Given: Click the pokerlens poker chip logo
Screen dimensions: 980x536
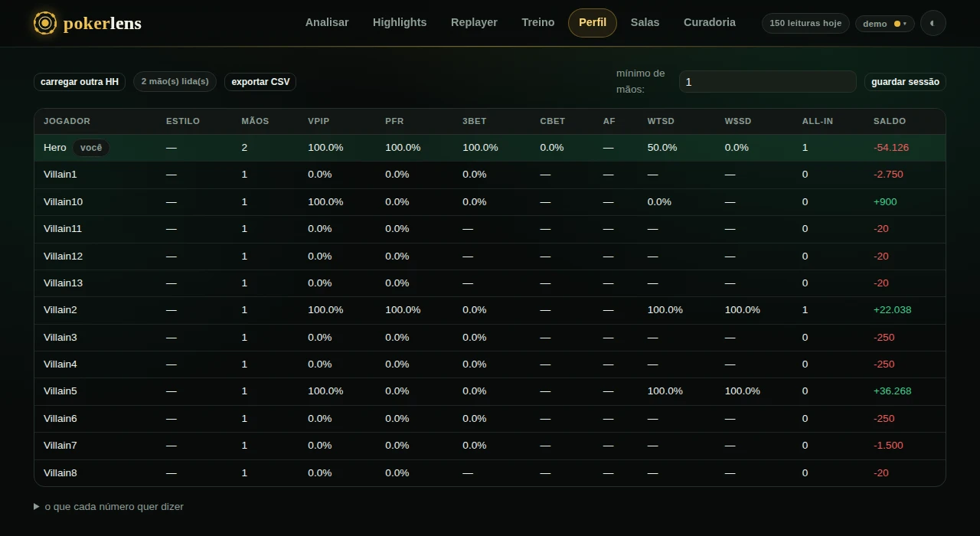Looking at the screenshot, I should tap(45, 23).
